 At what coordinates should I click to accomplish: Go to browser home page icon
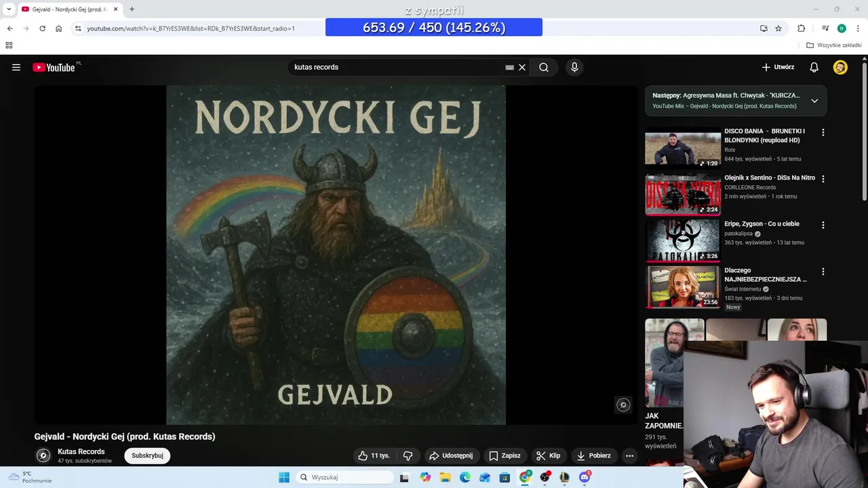(59, 28)
